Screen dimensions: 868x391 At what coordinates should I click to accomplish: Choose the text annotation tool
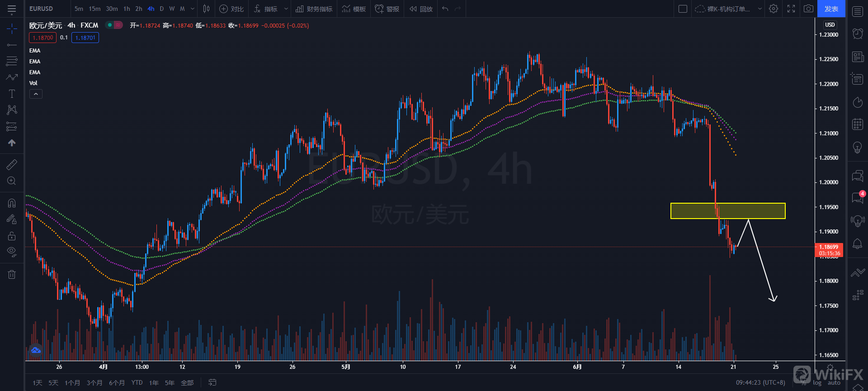(x=12, y=94)
